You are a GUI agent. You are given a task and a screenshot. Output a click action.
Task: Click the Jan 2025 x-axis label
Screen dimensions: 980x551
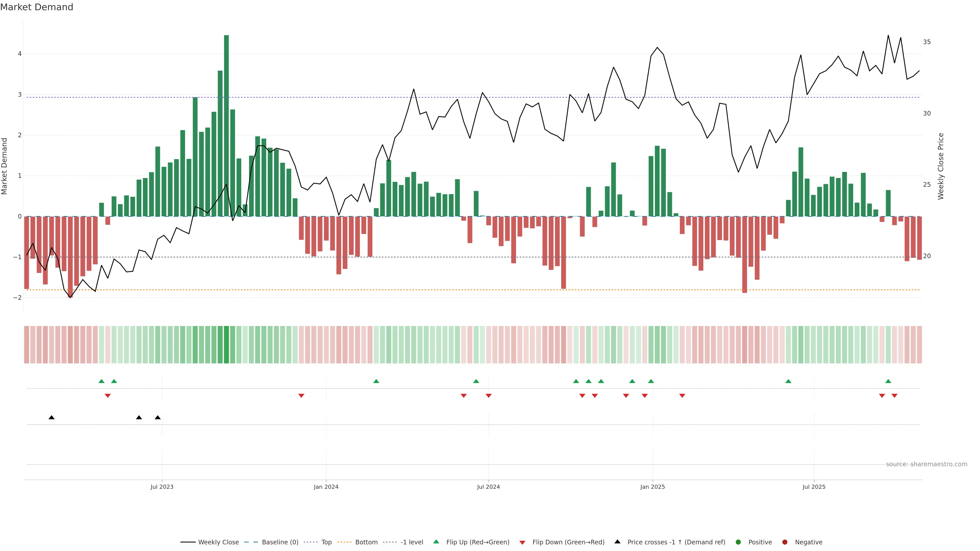coord(653,487)
